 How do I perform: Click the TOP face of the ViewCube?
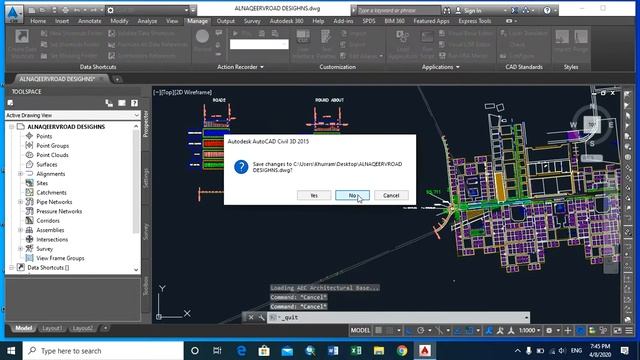(x=592, y=124)
